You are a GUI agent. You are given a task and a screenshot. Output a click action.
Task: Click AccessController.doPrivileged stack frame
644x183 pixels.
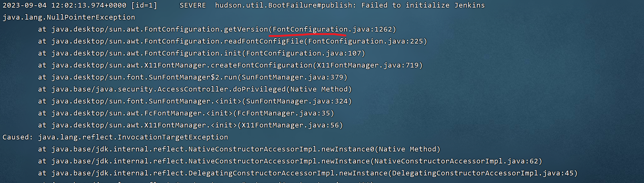(195, 89)
